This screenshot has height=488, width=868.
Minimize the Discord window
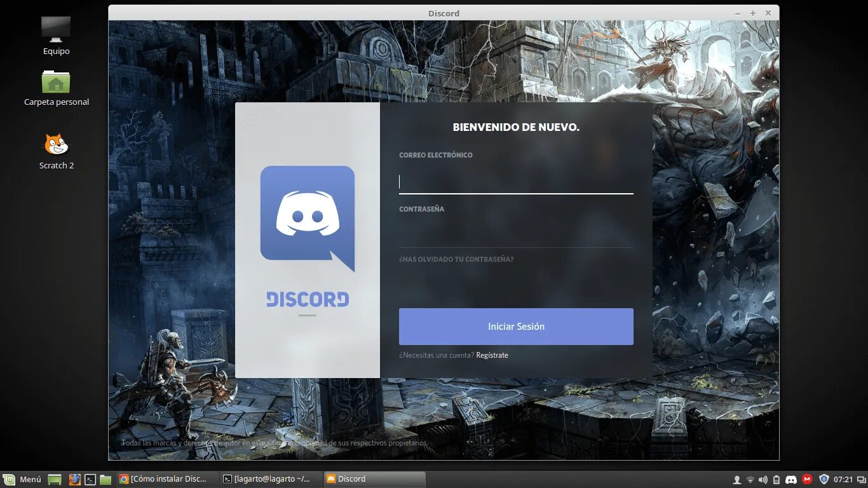[x=738, y=13]
